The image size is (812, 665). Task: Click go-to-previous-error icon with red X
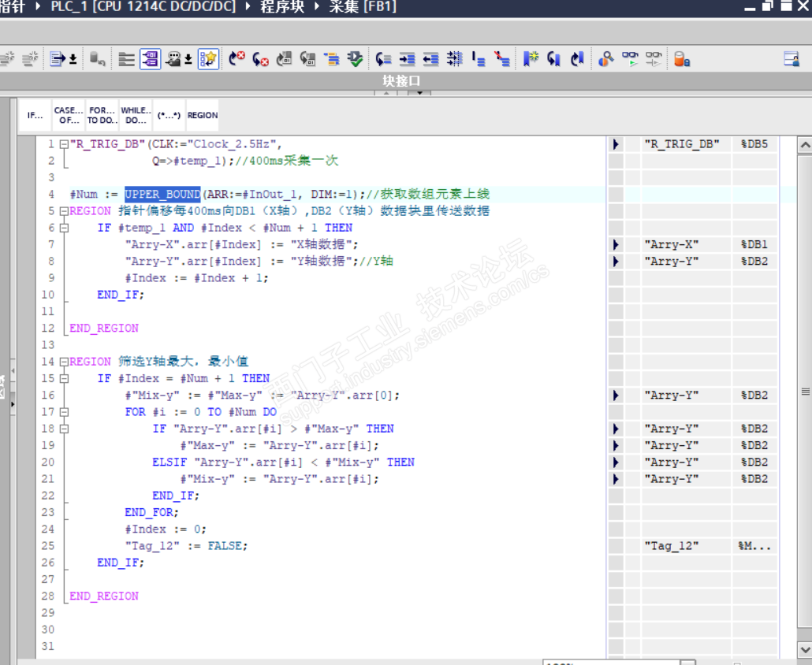coord(260,59)
